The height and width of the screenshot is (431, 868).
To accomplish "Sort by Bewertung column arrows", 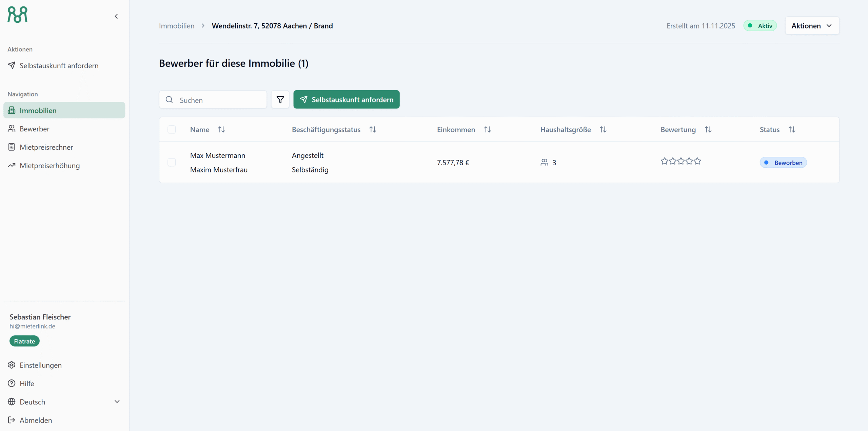I will tap(708, 130).
